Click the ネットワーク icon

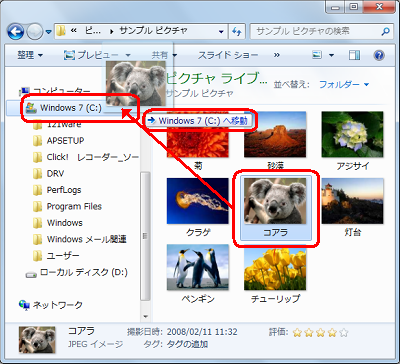24,305
